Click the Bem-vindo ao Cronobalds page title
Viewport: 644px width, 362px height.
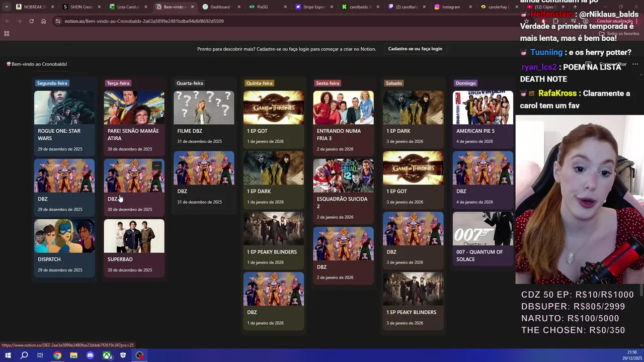(x=36, y=64)
